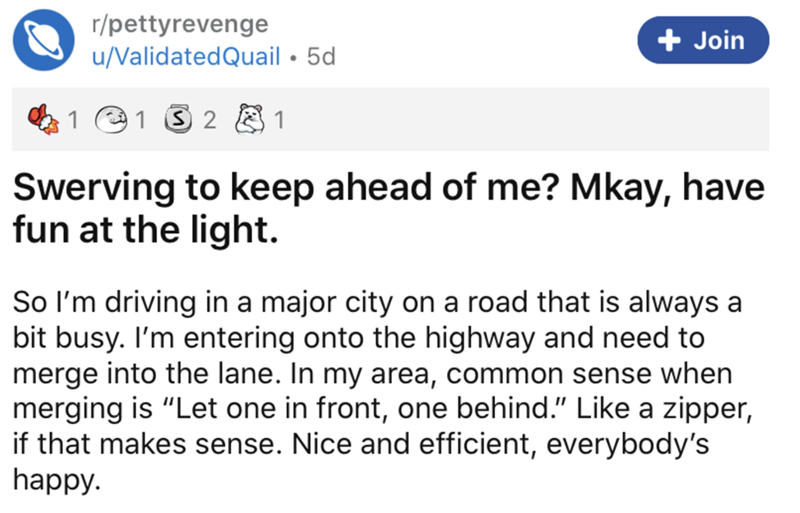Click the 5d post timestamp
This screenshot has height=513, width=800.
coord(321,57)
